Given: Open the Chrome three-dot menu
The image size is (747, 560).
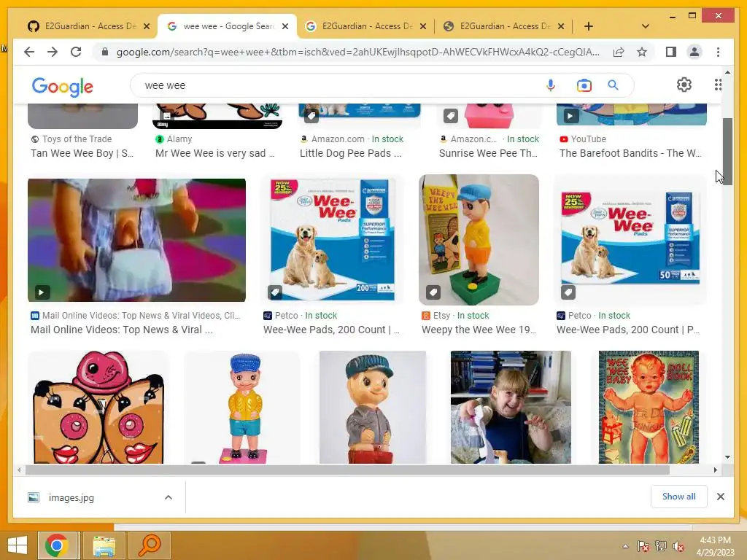Looking at the screenshot, I should click(718, 52).
